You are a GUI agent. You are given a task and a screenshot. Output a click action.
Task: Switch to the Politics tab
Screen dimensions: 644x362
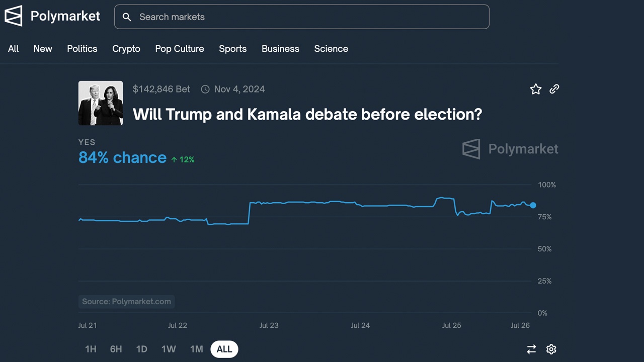pyautogui.click(x=82, y=49)
